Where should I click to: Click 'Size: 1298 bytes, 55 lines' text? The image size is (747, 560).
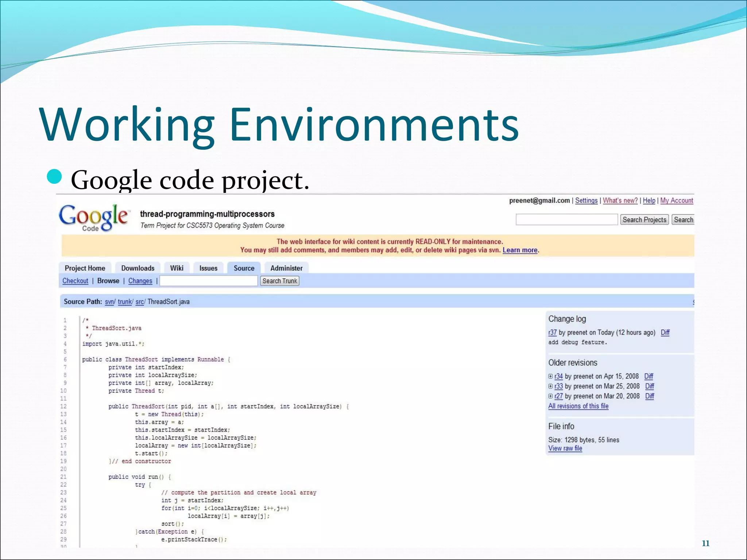[x=584, y=440]
